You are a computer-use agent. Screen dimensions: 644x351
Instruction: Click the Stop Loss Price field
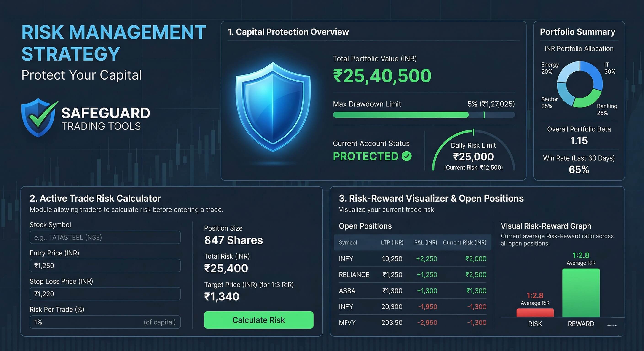point(105,294)
